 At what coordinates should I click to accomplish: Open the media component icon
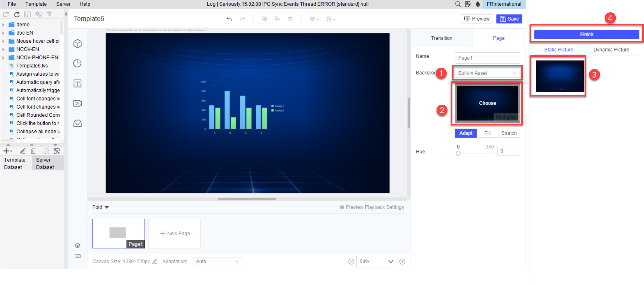[77, 103]
